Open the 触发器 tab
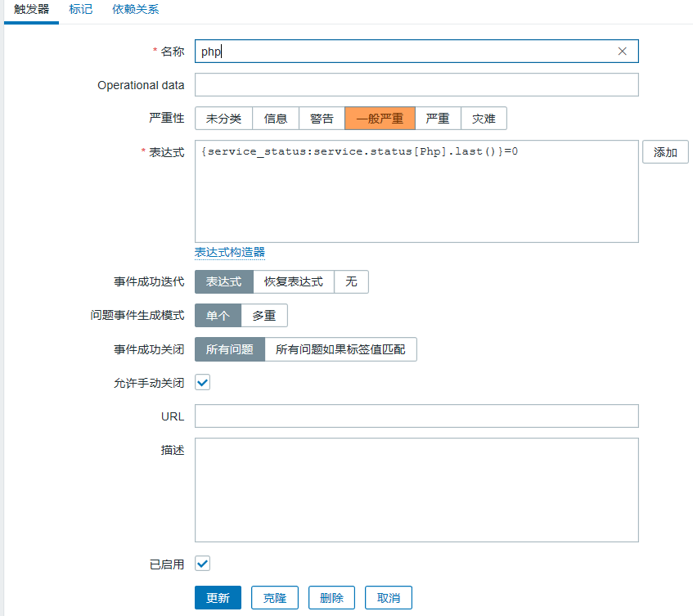The height and width of the screenshot is (616, 693). coord(31,9)
